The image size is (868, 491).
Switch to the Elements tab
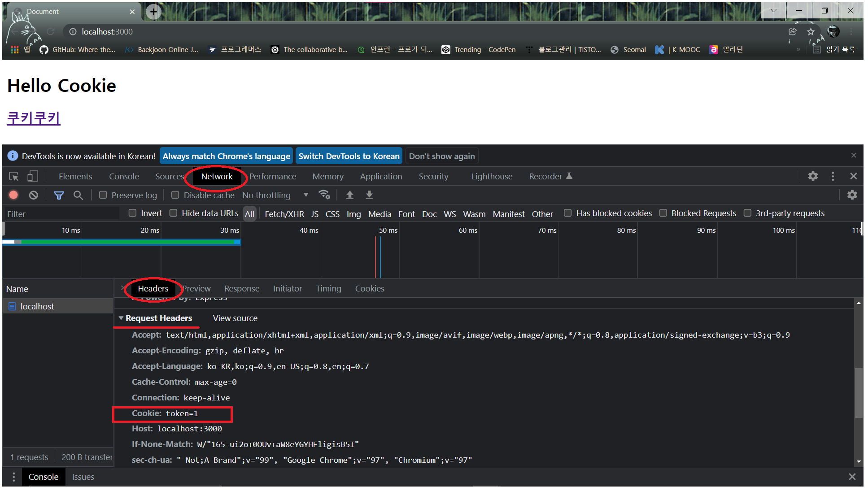point(75,176)
